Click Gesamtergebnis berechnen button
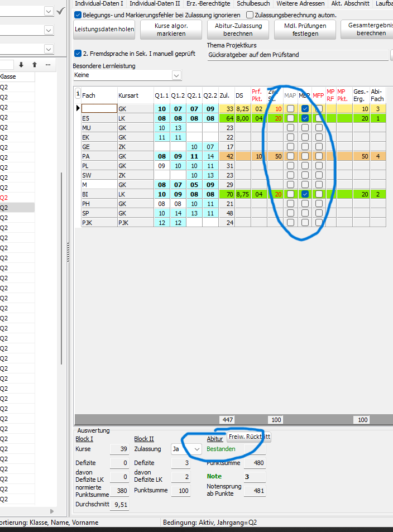Viewport: 393px width, 532px height. [367, 30]
